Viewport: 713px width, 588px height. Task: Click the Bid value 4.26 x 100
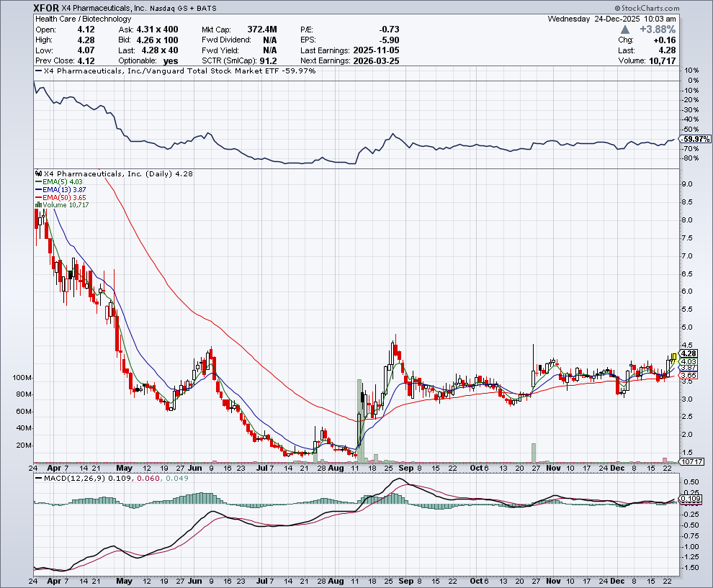(x=157, y=40)
